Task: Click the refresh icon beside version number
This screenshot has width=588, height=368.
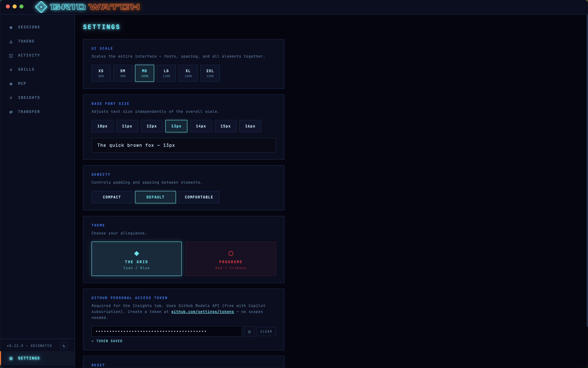Action: click(x=64, y=346)
